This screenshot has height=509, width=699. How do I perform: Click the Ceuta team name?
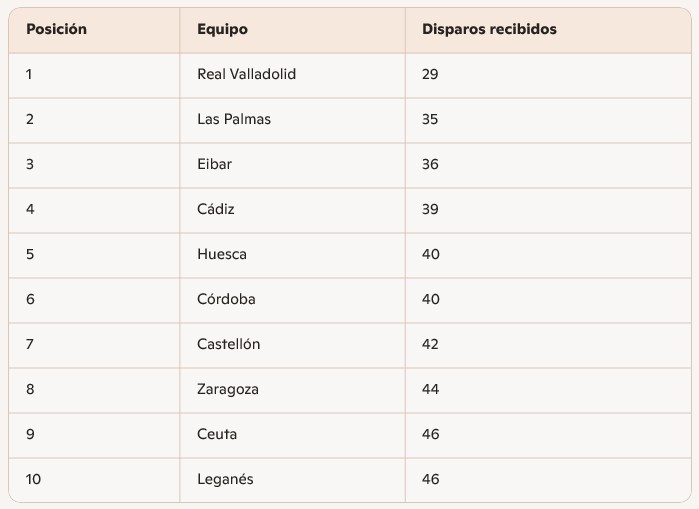coord(217,435)
